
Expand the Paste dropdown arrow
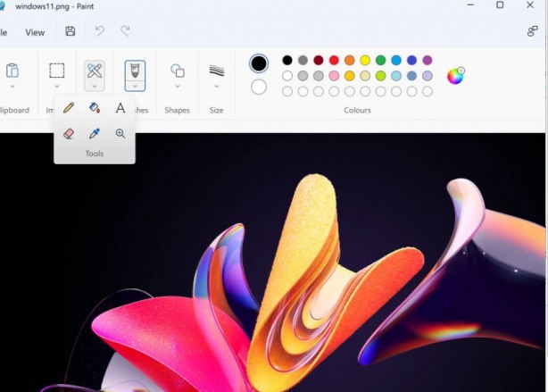click(x=12, y=86)
